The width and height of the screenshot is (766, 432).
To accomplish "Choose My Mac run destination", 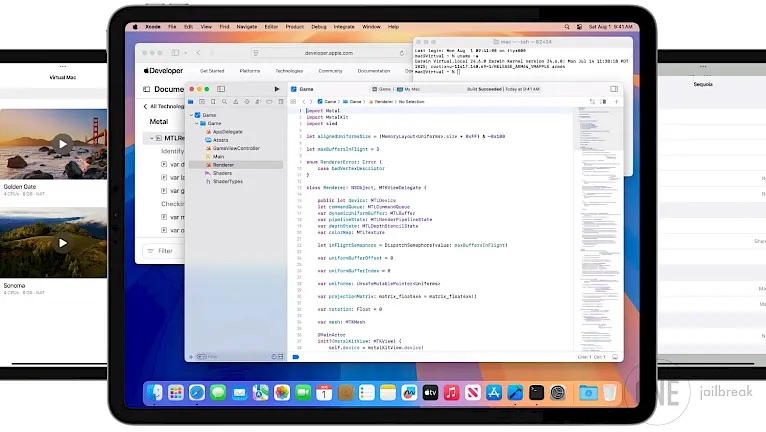I will tap(408, 89).
